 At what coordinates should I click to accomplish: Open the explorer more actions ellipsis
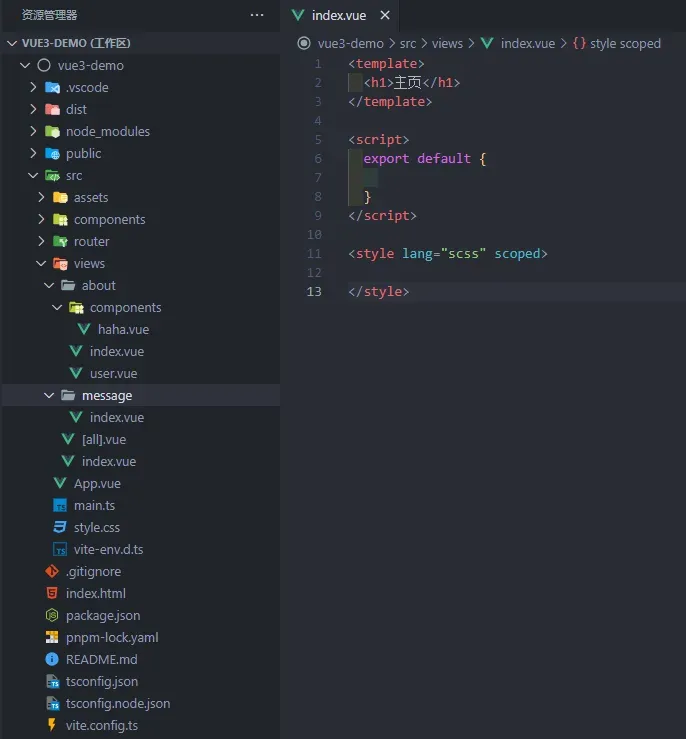(x=257, y=15)
